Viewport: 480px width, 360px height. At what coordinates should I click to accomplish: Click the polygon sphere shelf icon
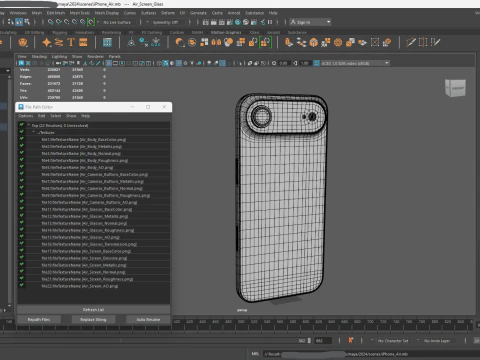point(23,42)
